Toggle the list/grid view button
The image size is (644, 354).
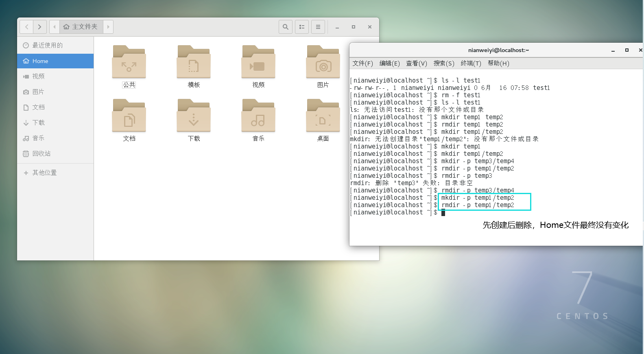click(302, 27)
